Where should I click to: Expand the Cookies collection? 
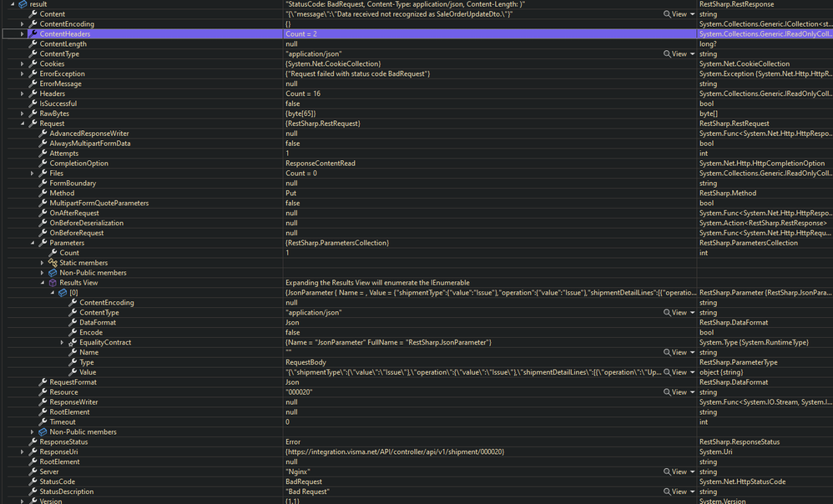tap(22, 63)
